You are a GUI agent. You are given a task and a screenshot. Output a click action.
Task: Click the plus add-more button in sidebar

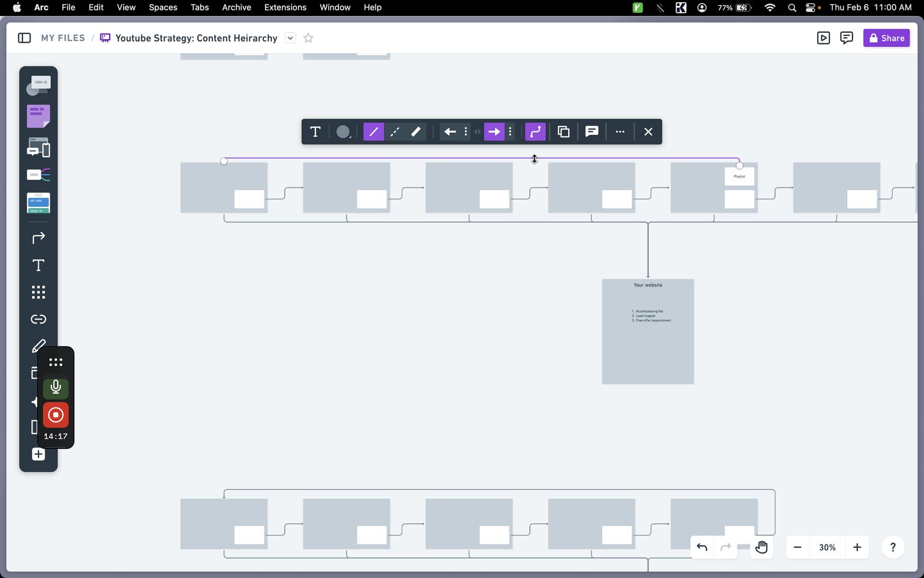[38, 454]
